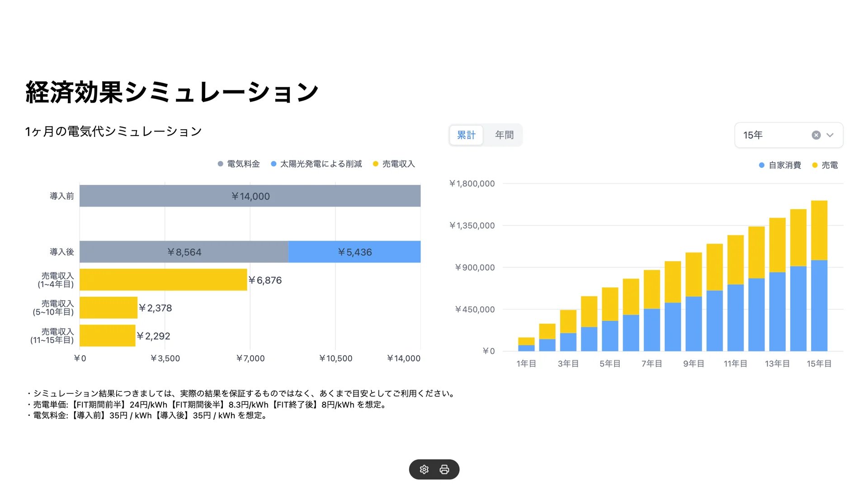Clear the 15年 selection with x icon
Image resolution: width=868 pixels, height=489 pixels.
816,135
